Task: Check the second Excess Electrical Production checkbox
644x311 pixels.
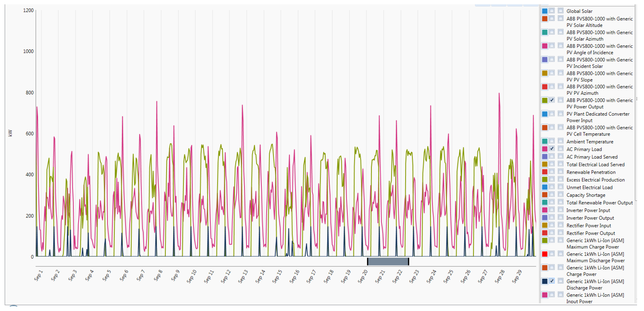Action: click(560, 179)
